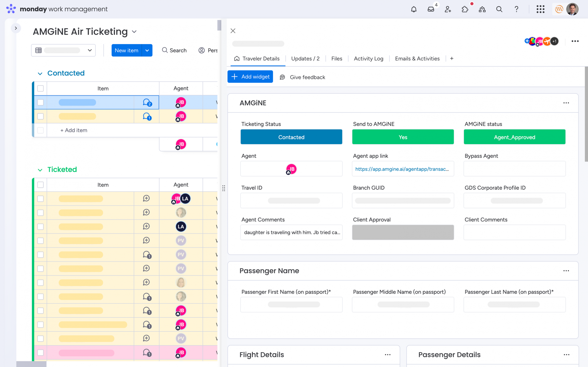Expand the collapsed left sidebar

[x=16, y=28]
